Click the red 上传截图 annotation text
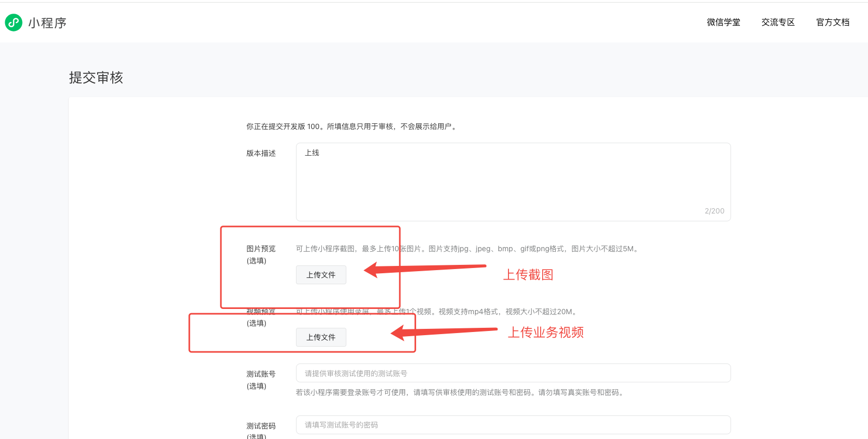Screen dimensions: 868x439 coord(528,275)
